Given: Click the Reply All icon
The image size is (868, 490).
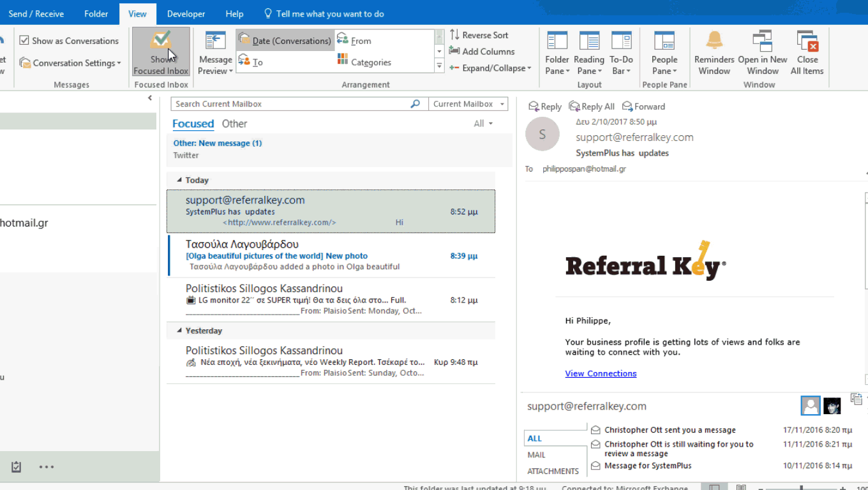Looking at the screenshot, I should coord(574,107).
